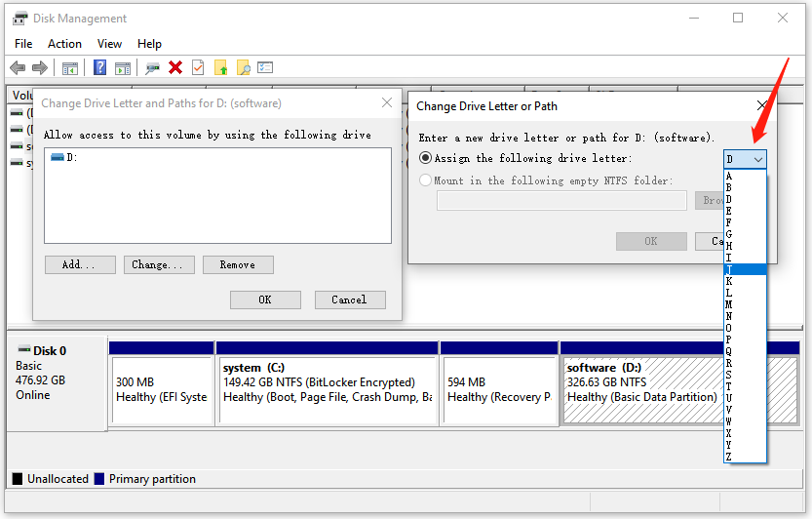Click the Add... button
Image resolution: width=812 pixels, height=519 pixels.
coord(80,264)
